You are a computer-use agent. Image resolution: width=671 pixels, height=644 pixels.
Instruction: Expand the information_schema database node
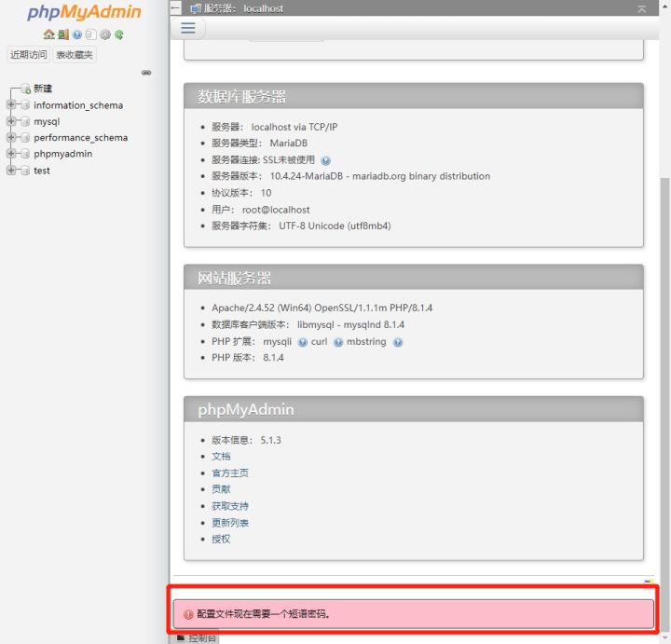pos(11,104)
